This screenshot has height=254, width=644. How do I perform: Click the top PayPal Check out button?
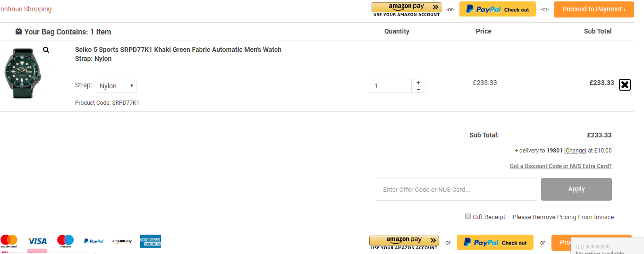[x=498, y=9]
